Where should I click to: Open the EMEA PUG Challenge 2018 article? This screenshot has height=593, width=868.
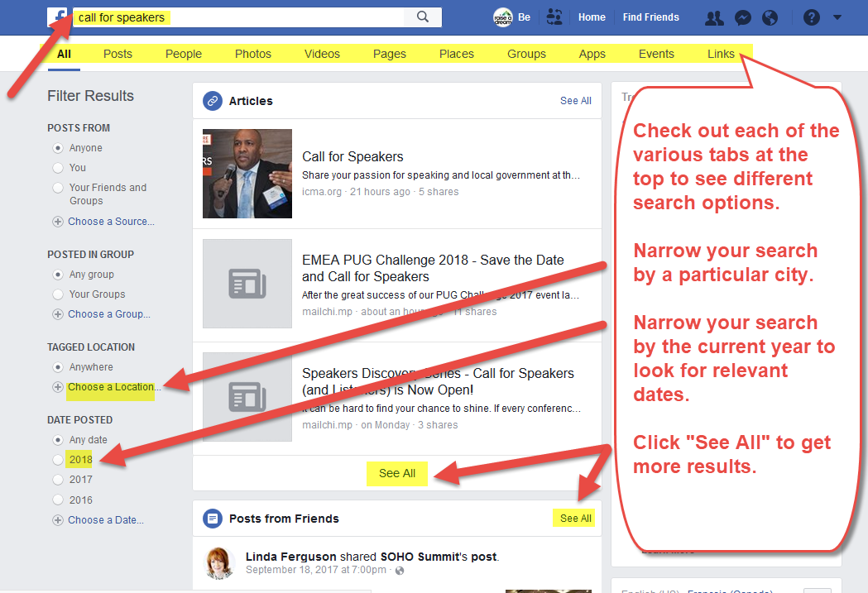(433, 268)
